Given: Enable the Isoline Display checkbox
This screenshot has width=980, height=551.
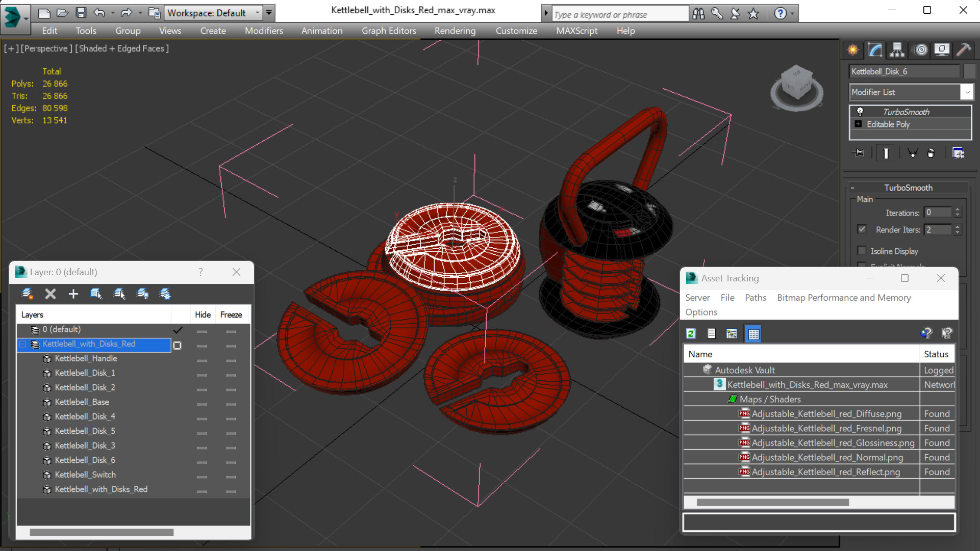Looking at the screenshot, I should point(862,251).
